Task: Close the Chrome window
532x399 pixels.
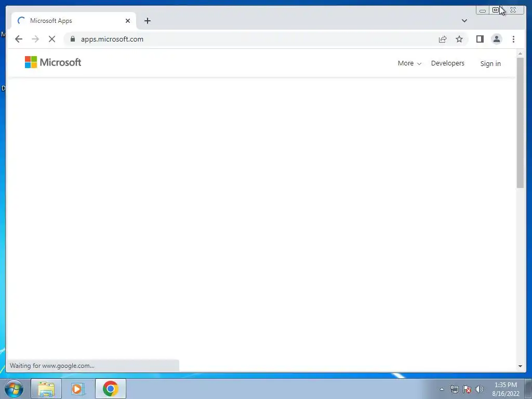Action: point(513,10)
